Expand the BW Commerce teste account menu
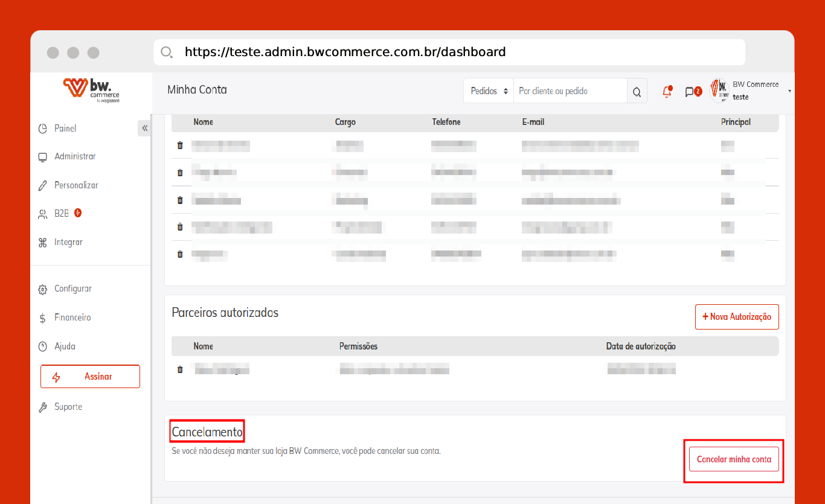825x504 pixels. [x=789, y=91]
